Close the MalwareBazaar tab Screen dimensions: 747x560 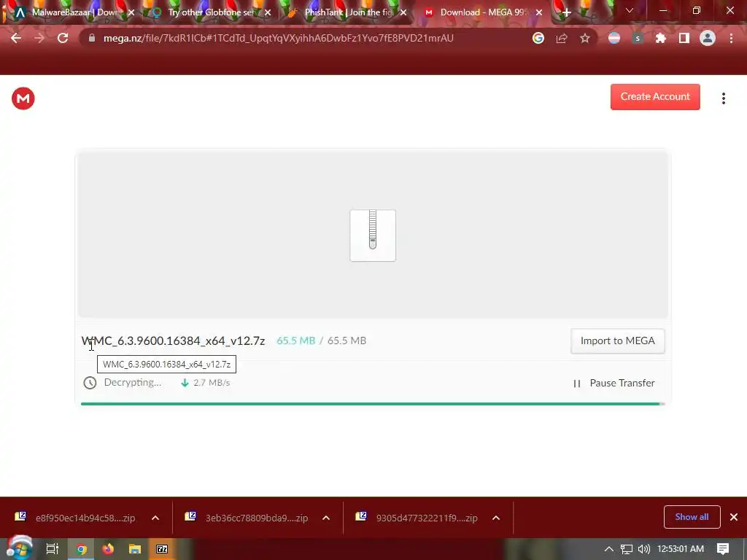point(131,12)
